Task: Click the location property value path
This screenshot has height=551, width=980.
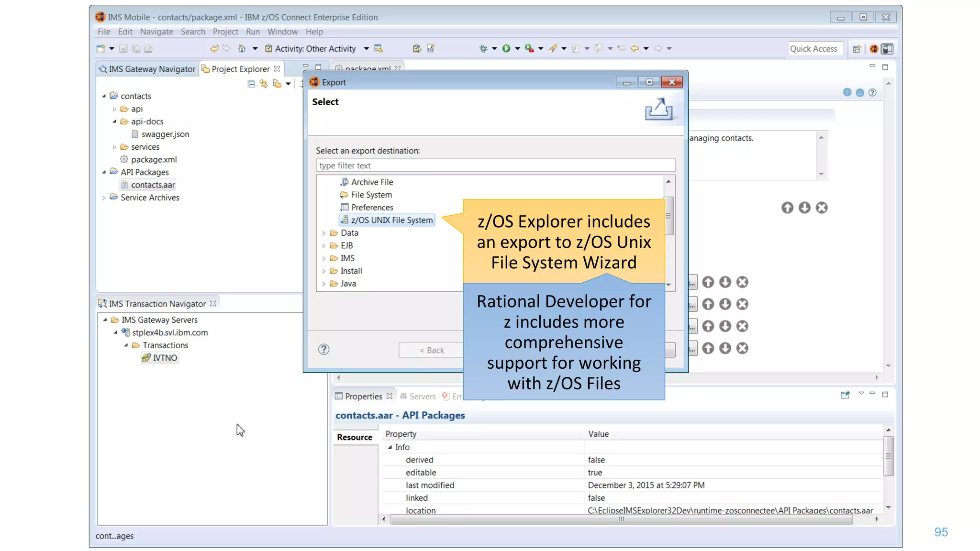Action: 730,510
